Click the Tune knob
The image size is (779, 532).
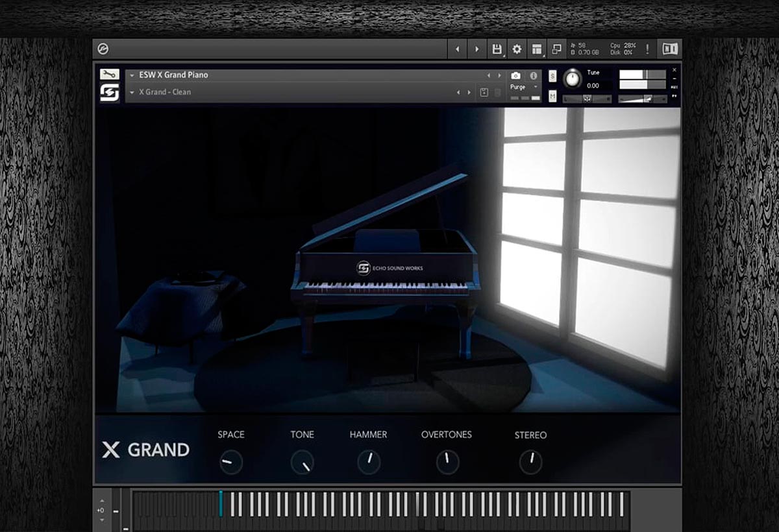click(x=572, y=79)
